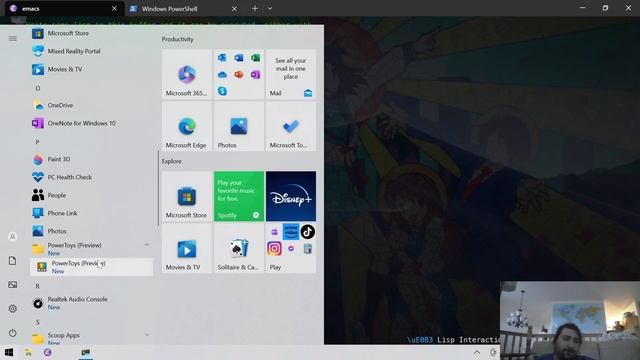Switch to the Windows PowerShell tab
The image size is (640, 360).
pyautogui.click(x=183, y=9)
